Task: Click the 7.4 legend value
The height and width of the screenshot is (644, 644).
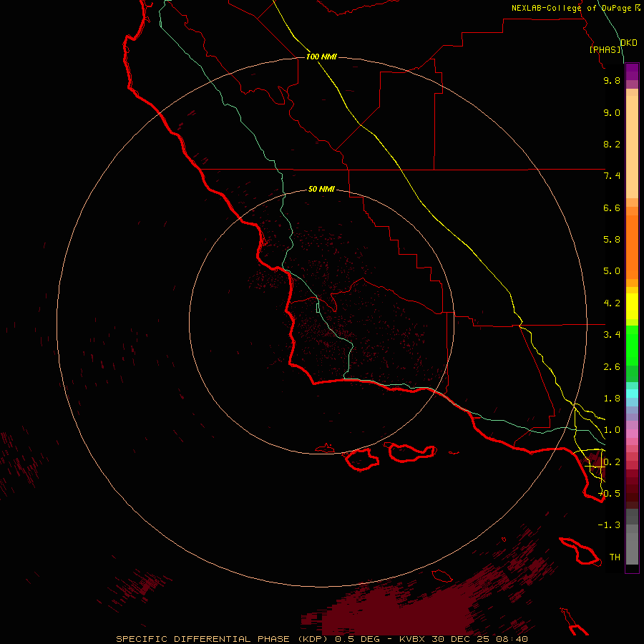Action: pyautogui.click(x=612, y=176)
